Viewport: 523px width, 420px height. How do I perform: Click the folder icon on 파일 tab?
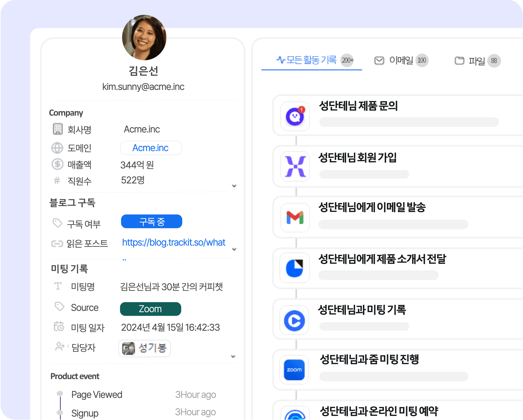(459, 60)
